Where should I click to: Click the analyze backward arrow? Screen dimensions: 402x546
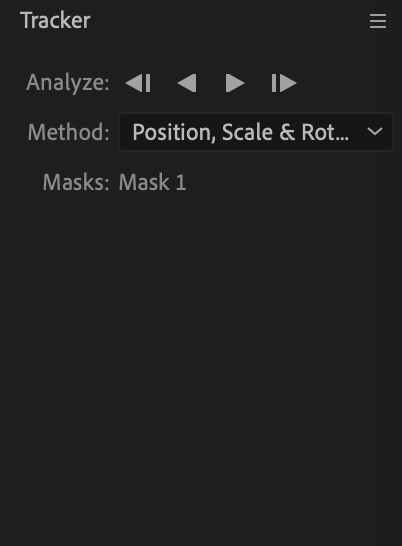(x=187, y=83)
